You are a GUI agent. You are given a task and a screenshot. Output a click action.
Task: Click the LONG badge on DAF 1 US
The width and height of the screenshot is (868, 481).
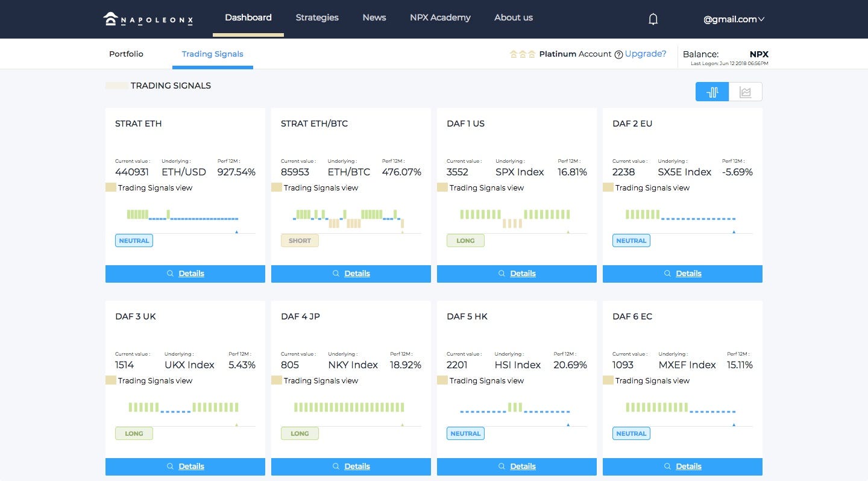click(x=465, y=241)
